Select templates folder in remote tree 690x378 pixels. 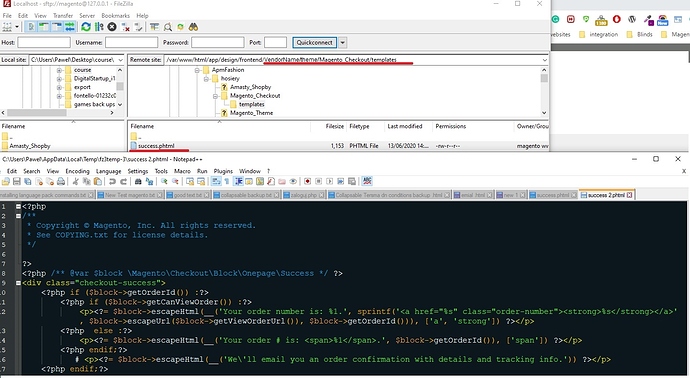point(251,104)
